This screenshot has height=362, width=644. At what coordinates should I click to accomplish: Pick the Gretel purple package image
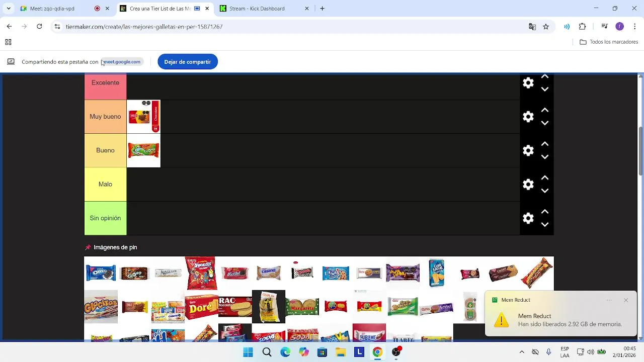(436, 307)
